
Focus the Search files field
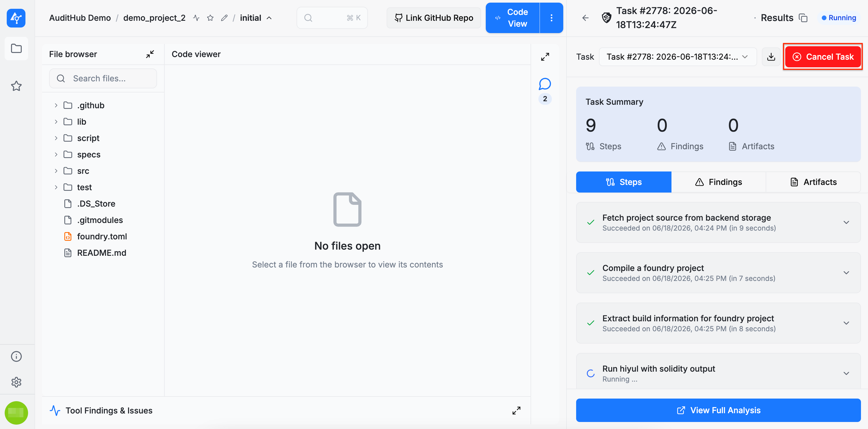(103, 78)
